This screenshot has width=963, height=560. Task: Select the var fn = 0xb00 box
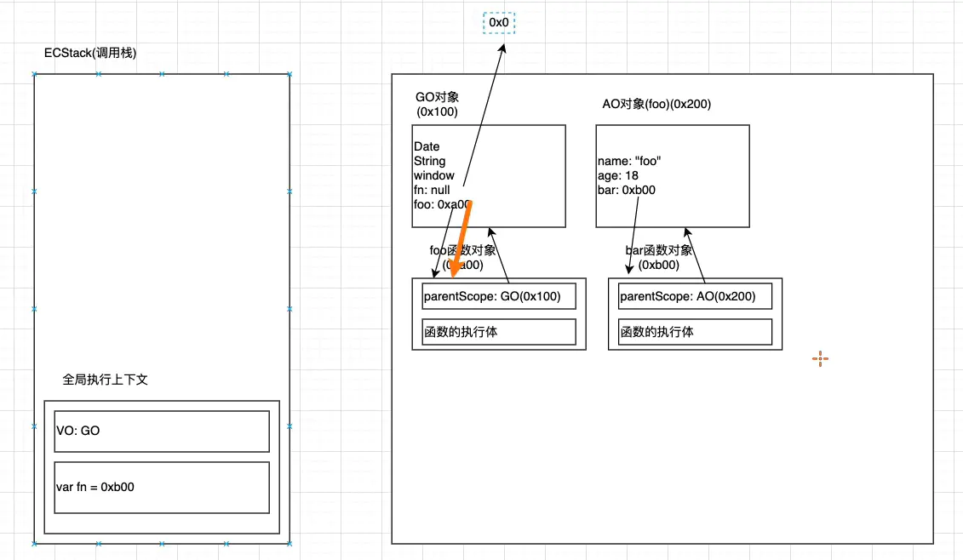(162, 488)
